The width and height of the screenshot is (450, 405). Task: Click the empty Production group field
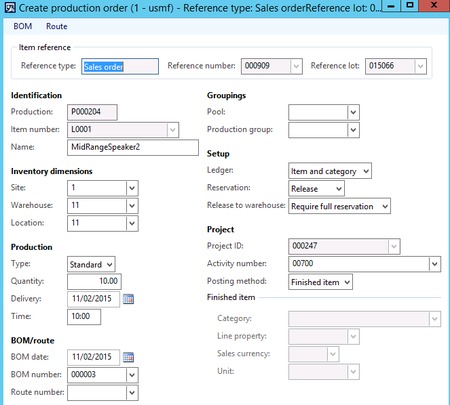pos(318,130)
